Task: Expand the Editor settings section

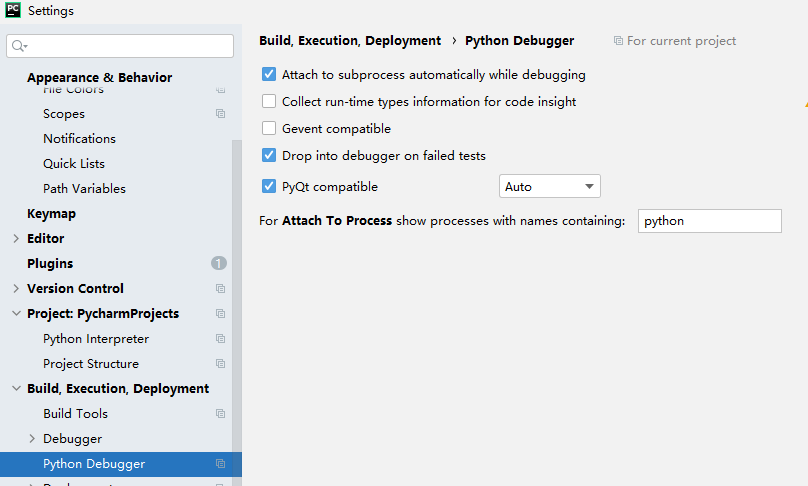Action: 16,239
